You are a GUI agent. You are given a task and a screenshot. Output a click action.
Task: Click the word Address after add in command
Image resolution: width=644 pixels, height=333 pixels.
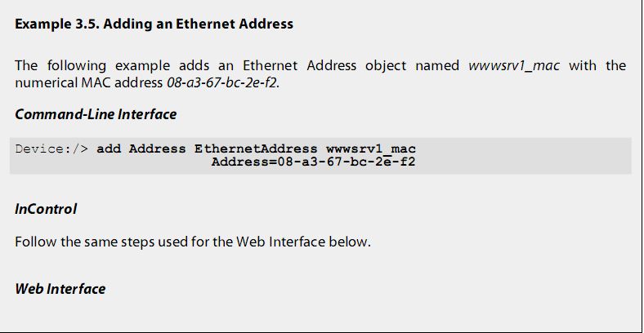pyautogui.click(x=157, y=149)
